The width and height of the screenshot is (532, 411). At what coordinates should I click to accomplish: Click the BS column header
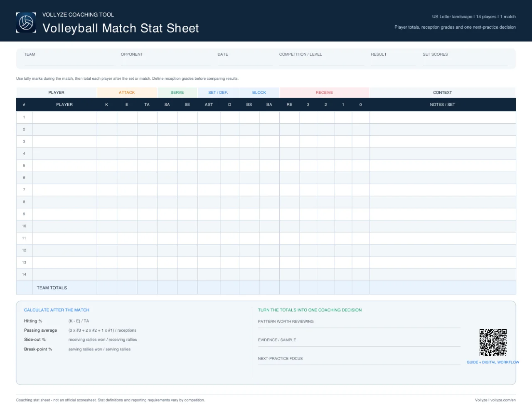(249, 105)
